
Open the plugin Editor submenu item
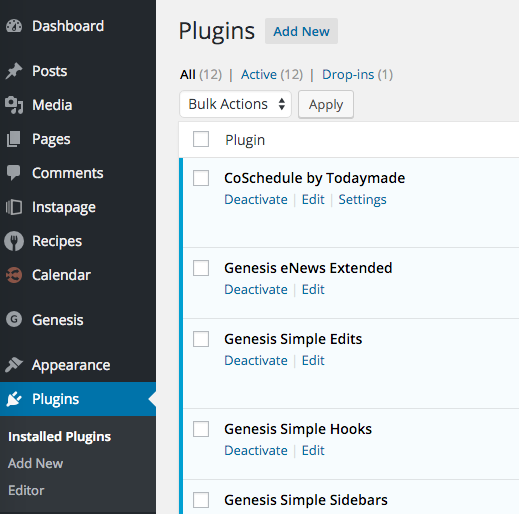(26, 490)
